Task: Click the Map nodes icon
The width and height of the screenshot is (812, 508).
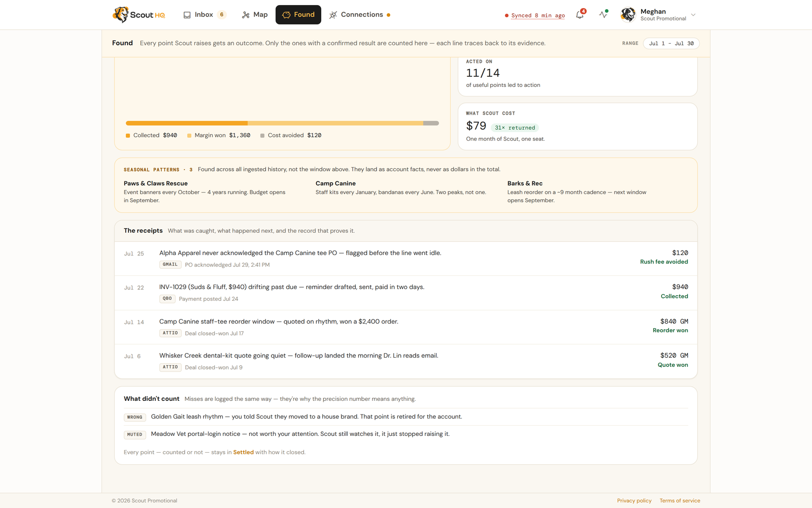Action: 246,15
